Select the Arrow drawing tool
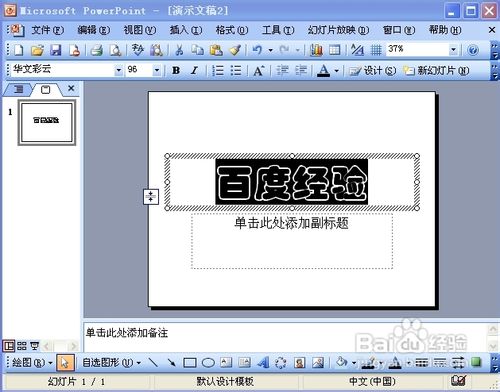The height and width of the screenshot is (392, 500). 171,362
